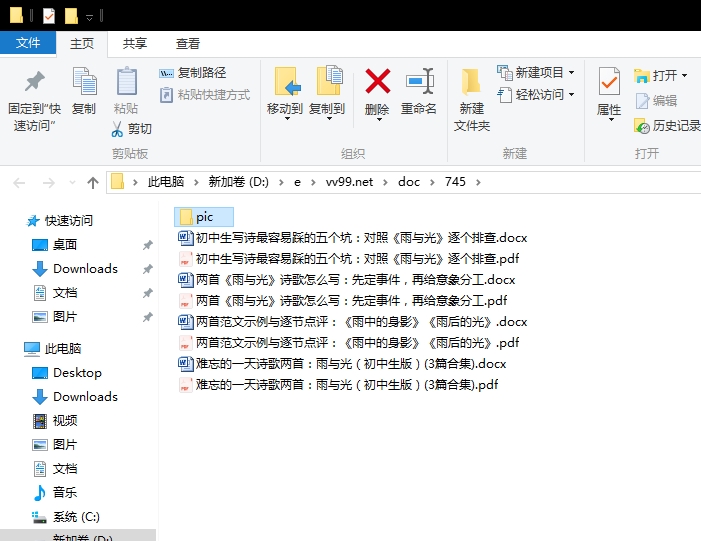The height and width of the screenshot is (541, 701).
Task: Select 两首范文示例与逐节点评 pdf file
Action: tap(348, 342)
